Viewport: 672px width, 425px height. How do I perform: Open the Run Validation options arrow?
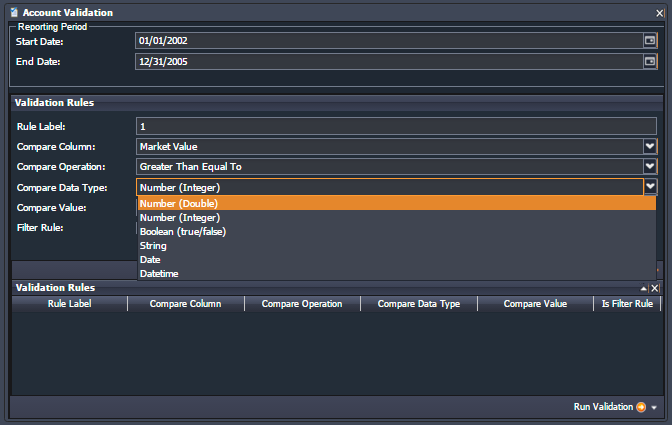(x=654, y=408)
